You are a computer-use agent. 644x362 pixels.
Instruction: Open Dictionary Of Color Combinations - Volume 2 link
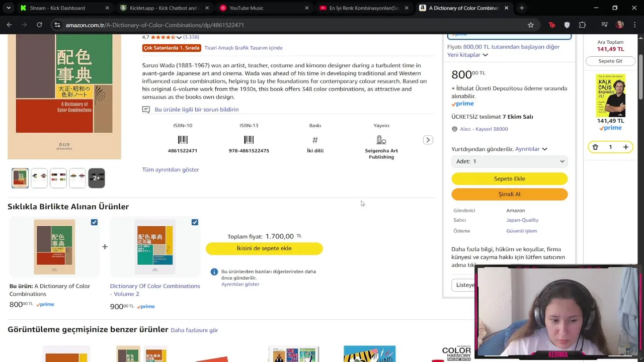pos(155,290)
